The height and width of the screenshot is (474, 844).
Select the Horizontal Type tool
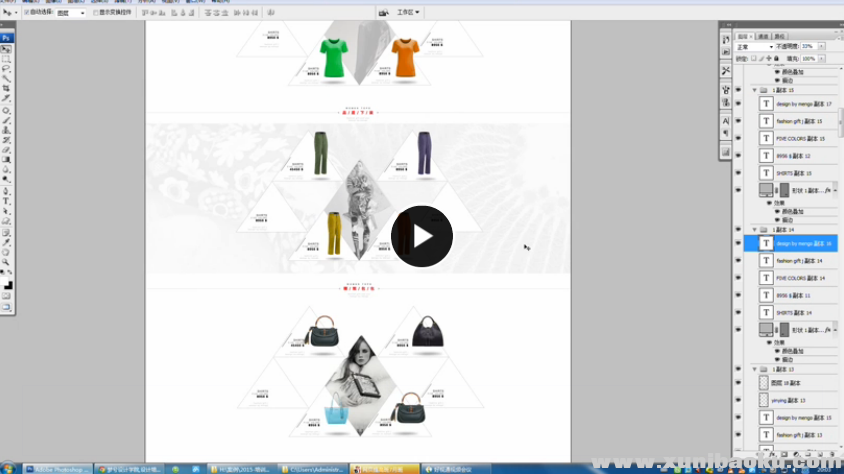tap(6, 201)
